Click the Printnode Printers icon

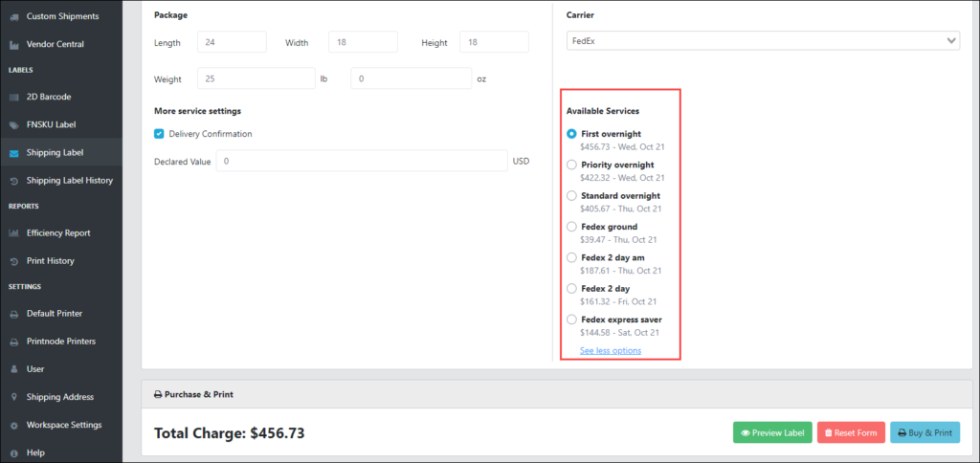[x=13, y=342]
